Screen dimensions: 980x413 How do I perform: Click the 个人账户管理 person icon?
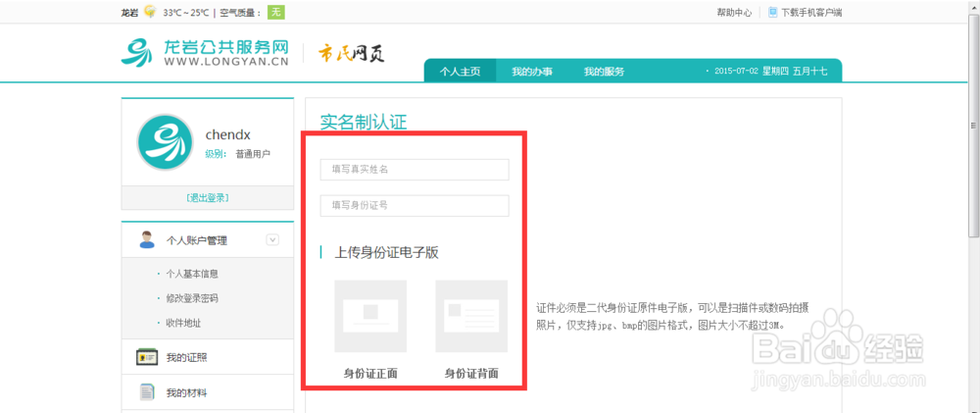[147, 239]
